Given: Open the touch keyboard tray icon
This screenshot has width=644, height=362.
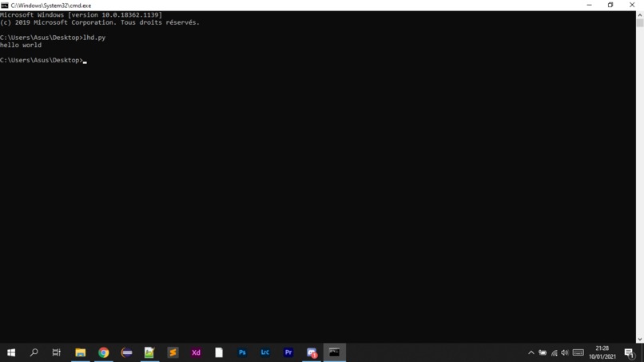Looking at the screenshot, I should click(x=578, y=352).
